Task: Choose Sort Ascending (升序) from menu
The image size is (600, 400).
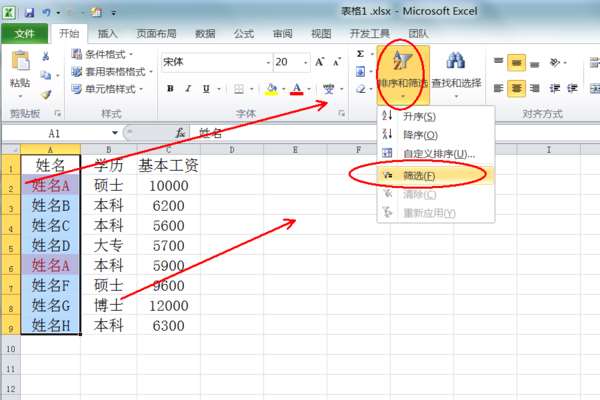Action: (x=435, y=116)
